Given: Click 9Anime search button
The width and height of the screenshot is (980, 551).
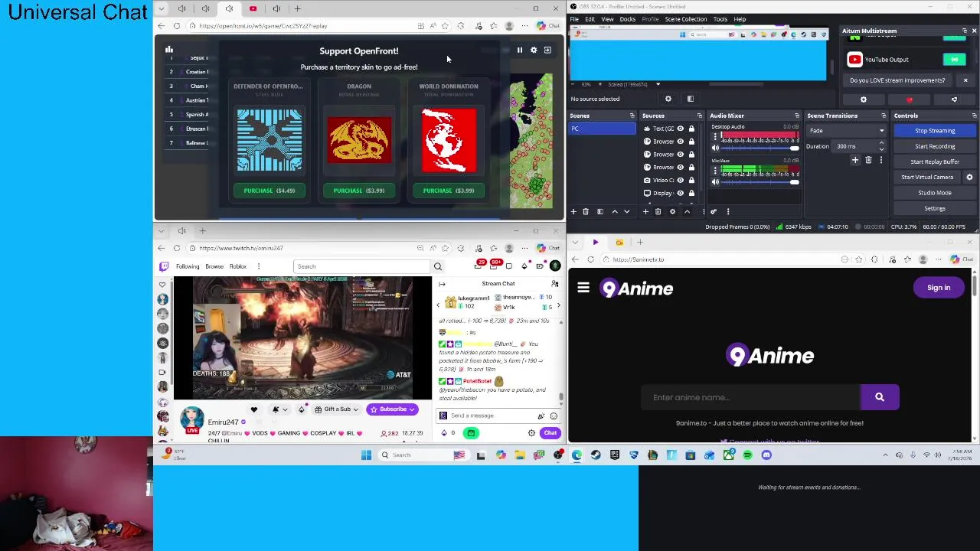Looking at the screenshot, I should coord(879,397).
